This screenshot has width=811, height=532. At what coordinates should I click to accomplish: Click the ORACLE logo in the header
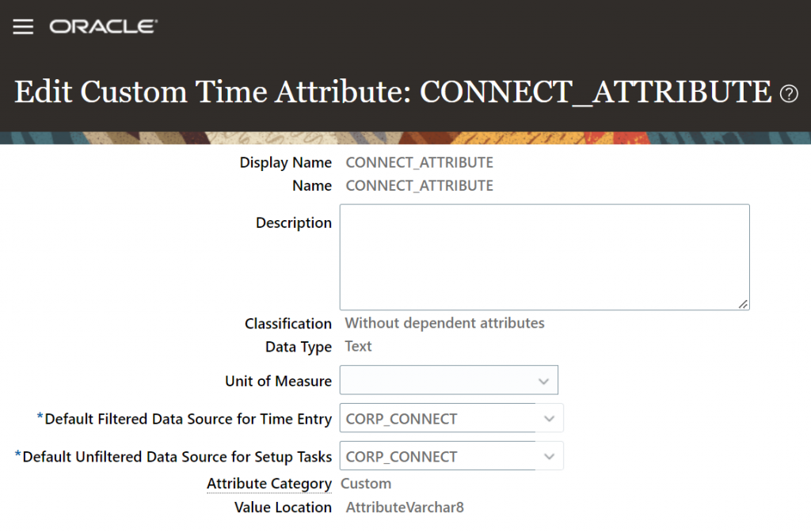pos(102,25)
